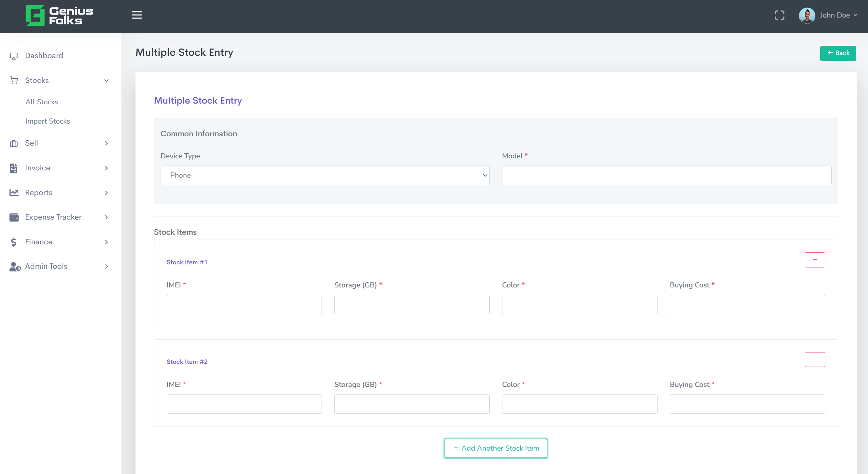Select All Stocks in the sidebar
This screenshot has height=474, width=868.
(42, 102)
